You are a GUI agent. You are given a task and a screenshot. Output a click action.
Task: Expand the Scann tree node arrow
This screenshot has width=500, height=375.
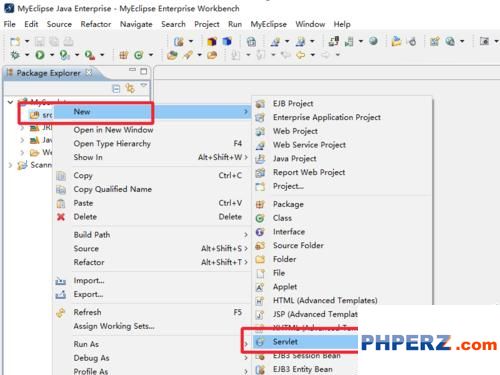click(x=10, y=165)
